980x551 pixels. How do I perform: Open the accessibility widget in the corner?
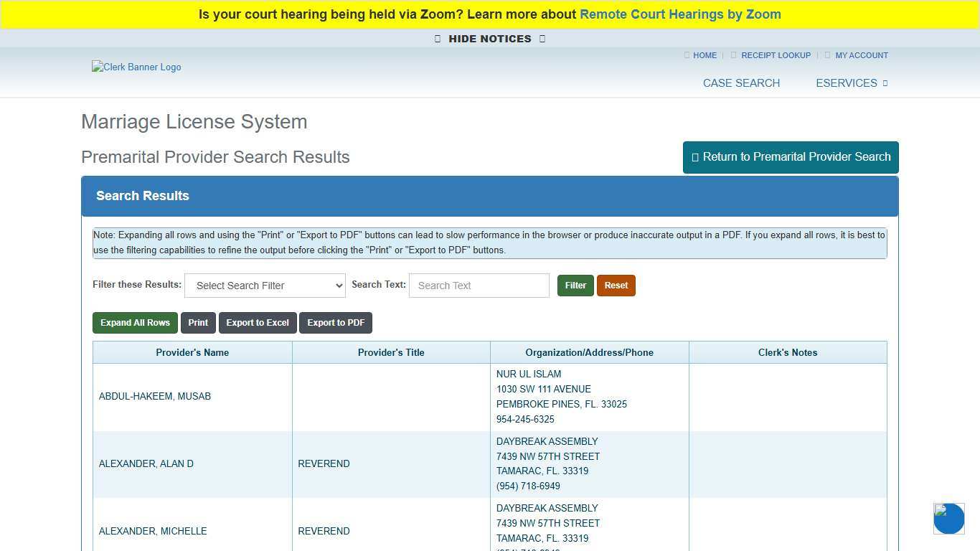pos(948,518)
